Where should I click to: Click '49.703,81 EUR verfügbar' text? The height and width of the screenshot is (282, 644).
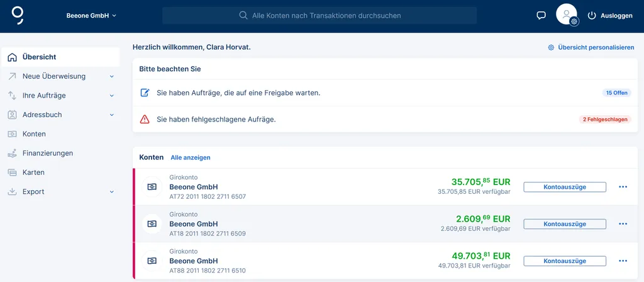[474, 266]
